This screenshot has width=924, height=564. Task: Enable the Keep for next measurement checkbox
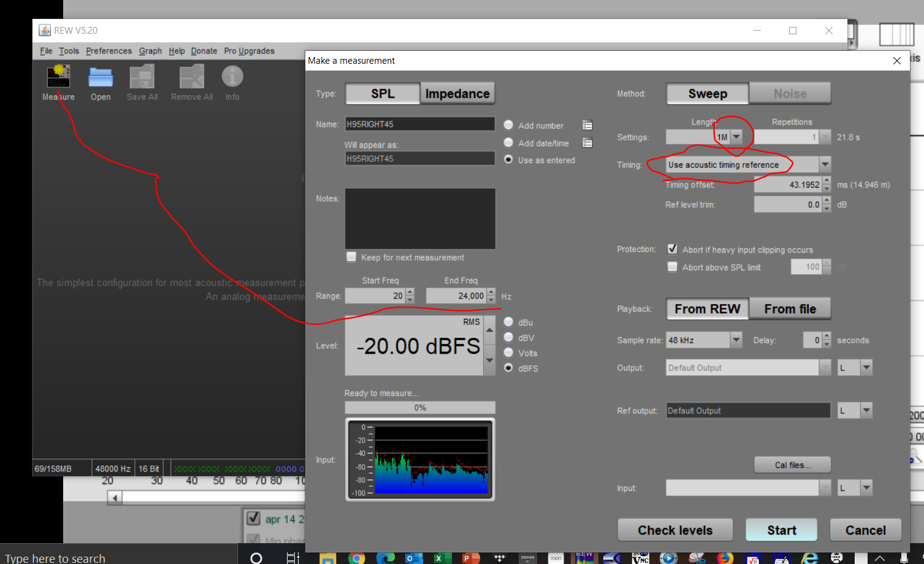point(351,257)
